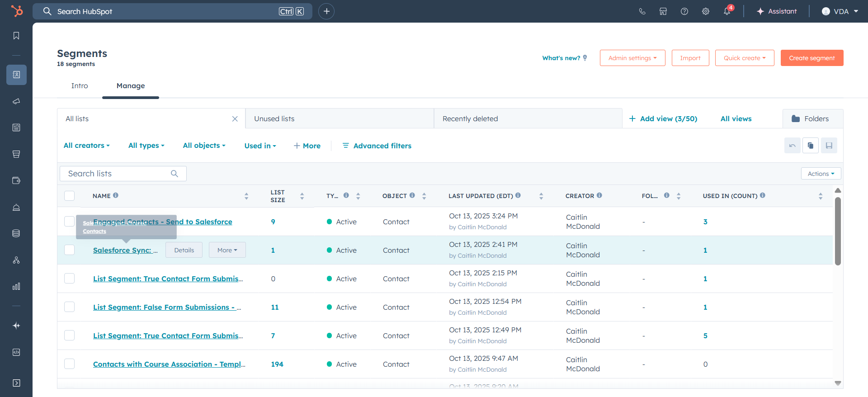Image resolution: width=868 pixels, height=397 pixels.
Task: Click the clone view copy icon
Action: point(811,146)
